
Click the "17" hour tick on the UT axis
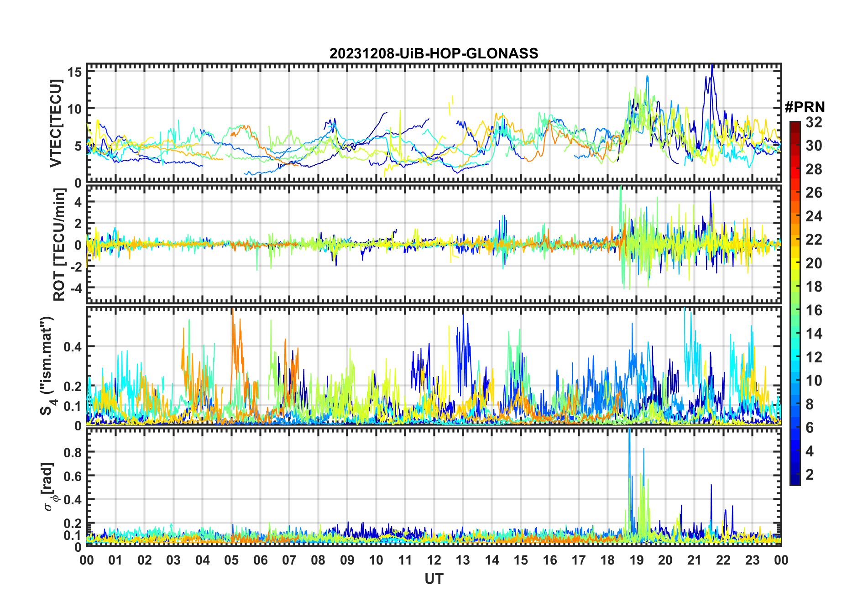[579, 560]
